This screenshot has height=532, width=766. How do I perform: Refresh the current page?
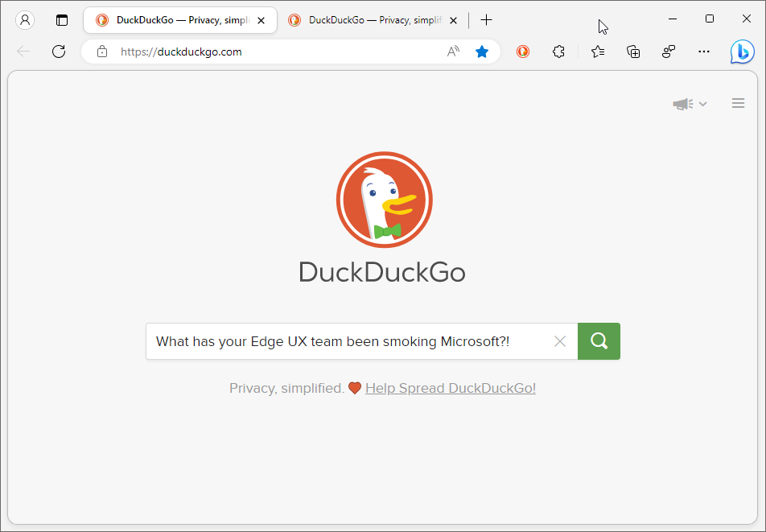click(59, 52)
